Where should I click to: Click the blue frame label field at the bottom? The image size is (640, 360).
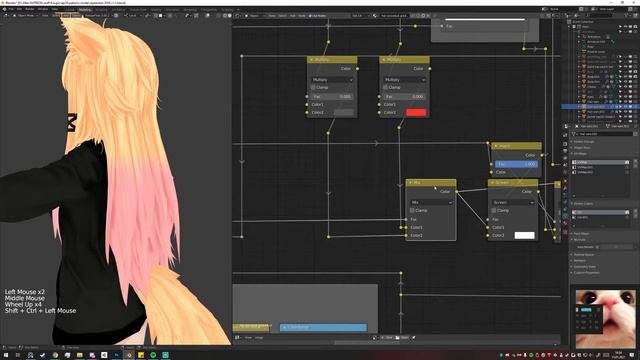(323, 327)
